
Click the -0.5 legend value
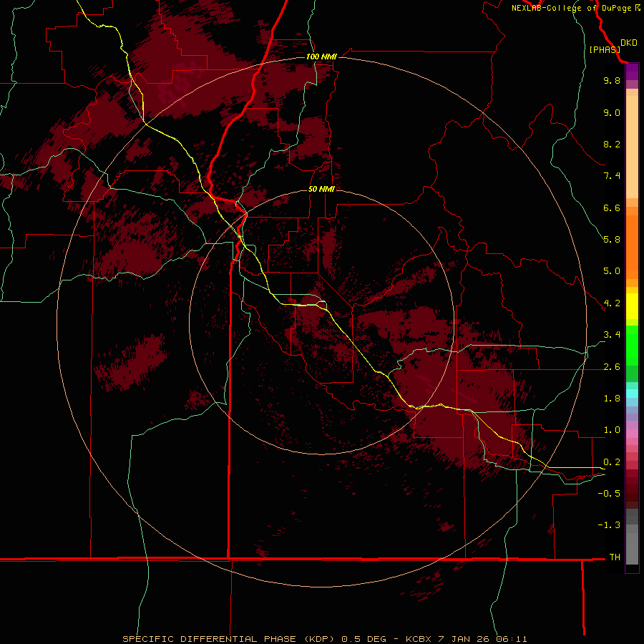[x=609, y=494]
